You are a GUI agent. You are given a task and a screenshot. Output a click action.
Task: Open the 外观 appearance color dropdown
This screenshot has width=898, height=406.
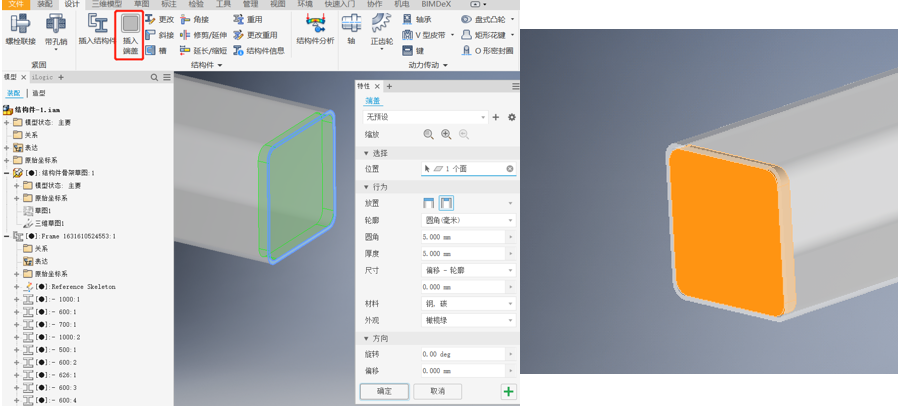(468, 321)
